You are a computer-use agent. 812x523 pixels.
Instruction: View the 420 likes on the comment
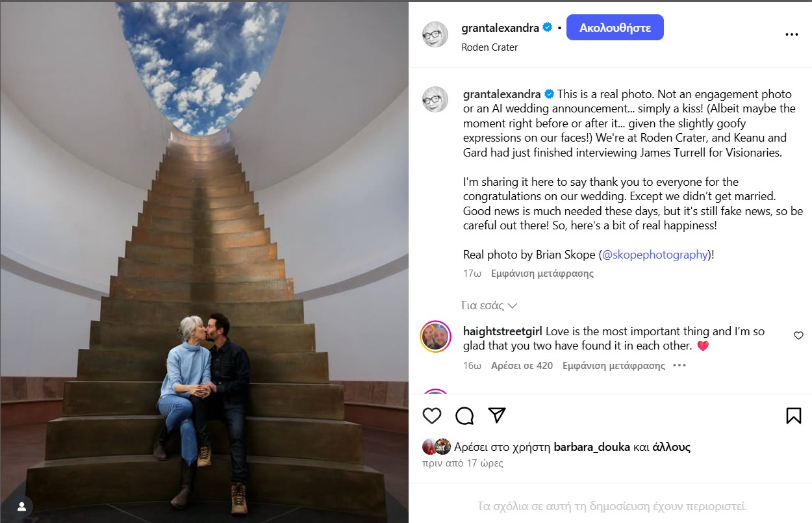pos(522,366)
